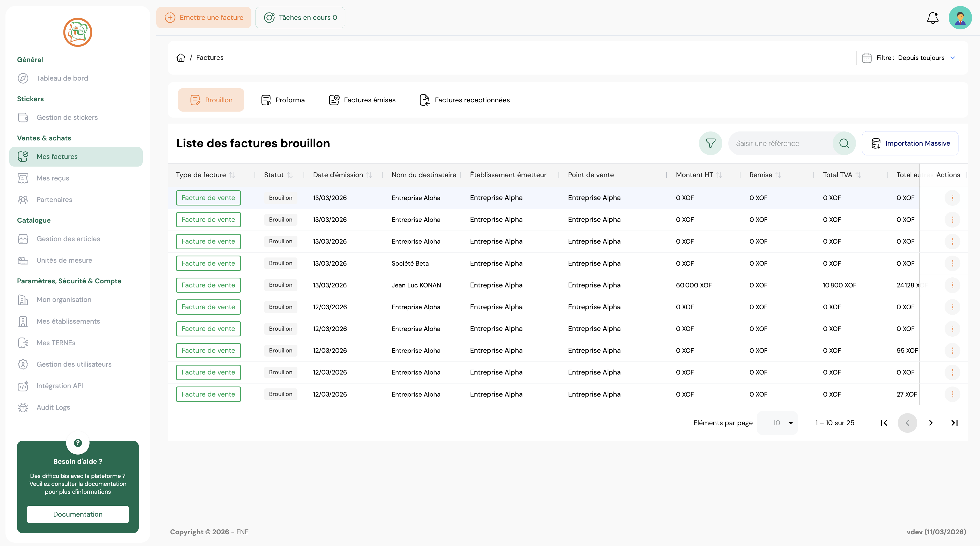Viewport: 980px width, 546px height.
Task: Open actions menu for Société Beta row
Action: [952, 263]
